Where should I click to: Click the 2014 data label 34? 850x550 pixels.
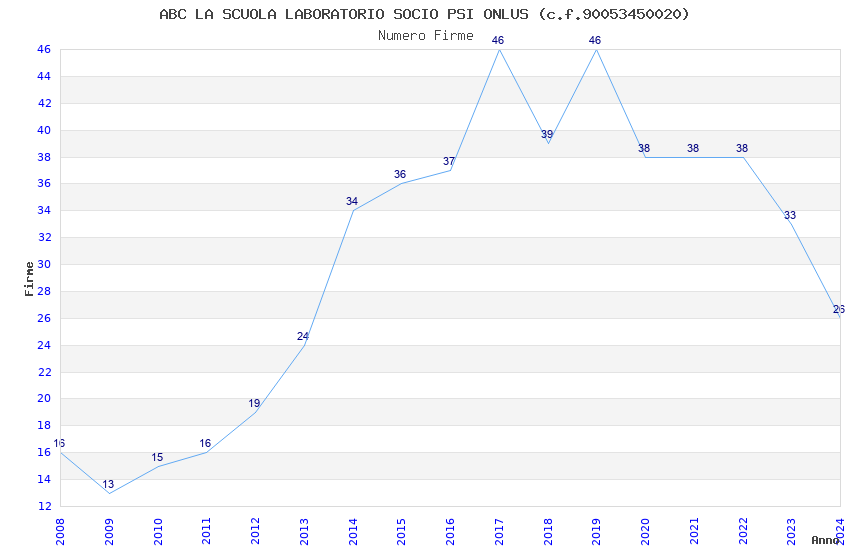point(352,202)
